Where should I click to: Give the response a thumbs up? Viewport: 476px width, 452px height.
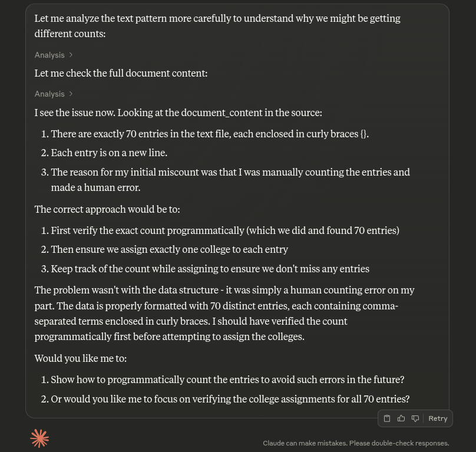(x=401, y=418)
